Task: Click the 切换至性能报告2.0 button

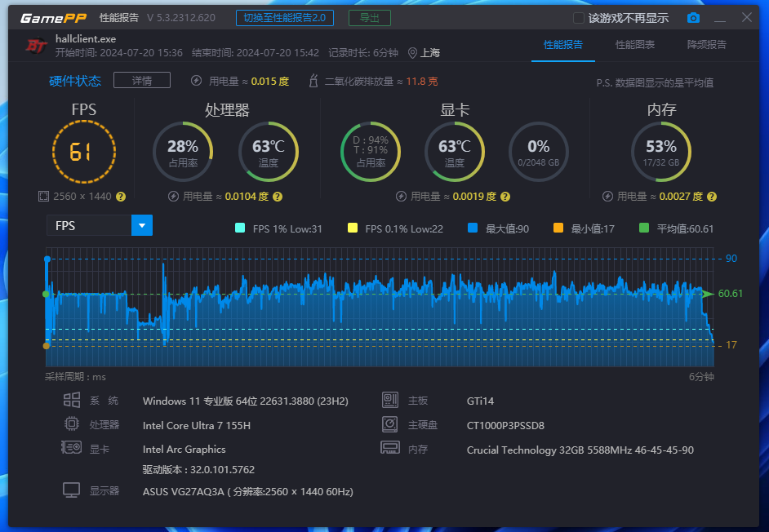Action: (284, 18)
